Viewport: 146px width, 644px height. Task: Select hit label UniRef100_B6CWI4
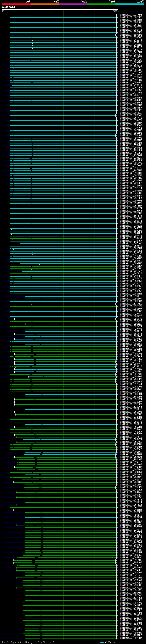(131, 334)
